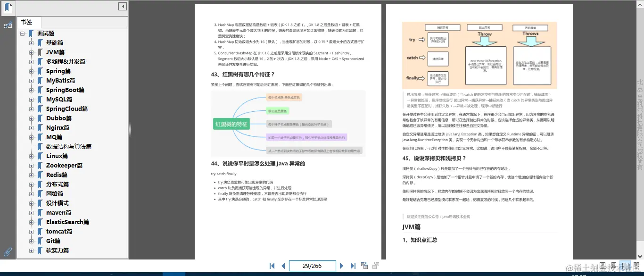
Task: Click the bookmark icon beside 数据结构与算法篇
Action: point(40,147)
